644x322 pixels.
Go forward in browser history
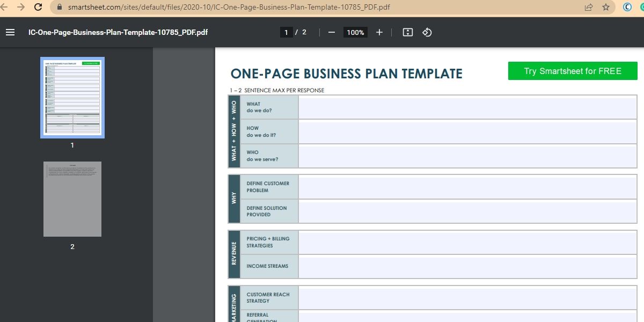(21, 7)
